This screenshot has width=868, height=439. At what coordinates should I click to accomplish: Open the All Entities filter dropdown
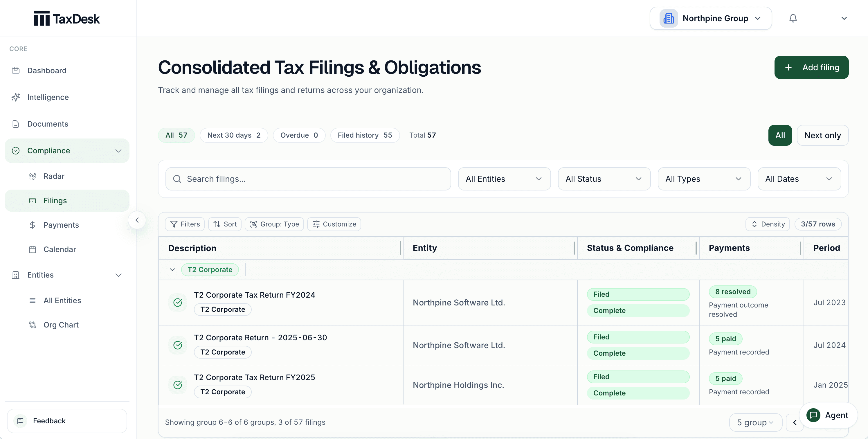point(504,179)
